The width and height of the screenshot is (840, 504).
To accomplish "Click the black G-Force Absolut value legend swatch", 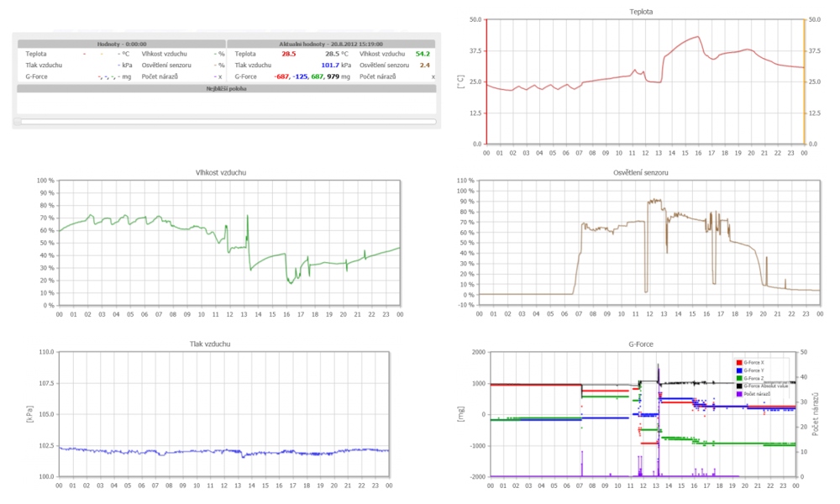I will (x=738, y=386).
